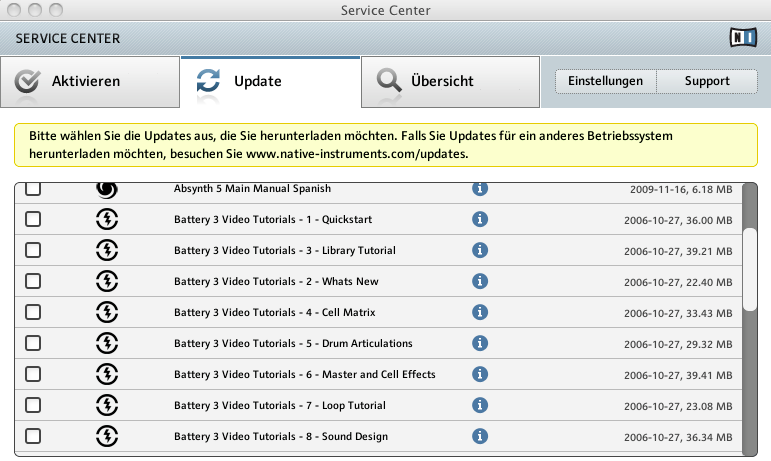
Task: Click info icon for Loop Tutorial
Action: point(480,405)
